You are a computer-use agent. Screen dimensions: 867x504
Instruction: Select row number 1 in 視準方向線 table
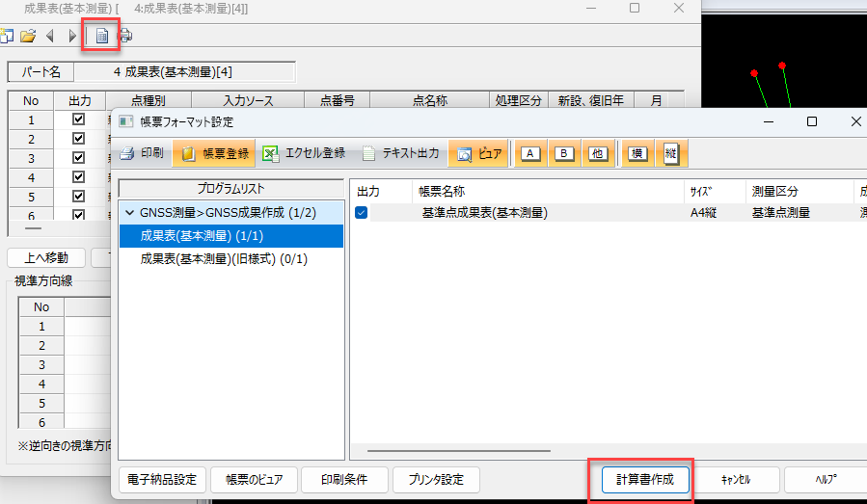(x=41, y=327)
